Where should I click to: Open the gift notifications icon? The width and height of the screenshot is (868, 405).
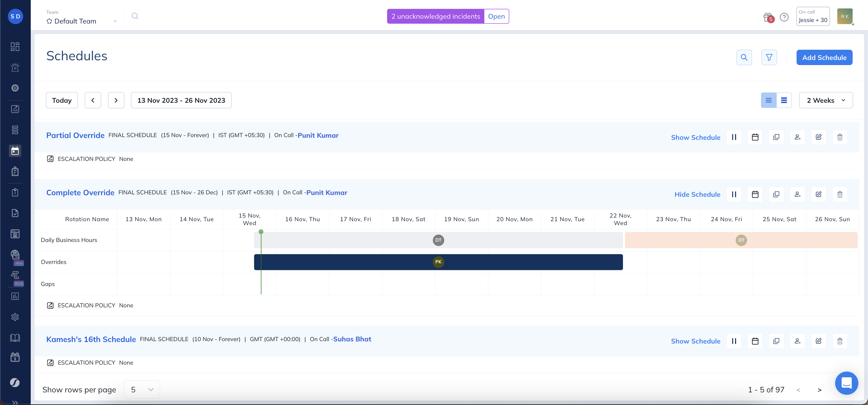click(768, 17)
